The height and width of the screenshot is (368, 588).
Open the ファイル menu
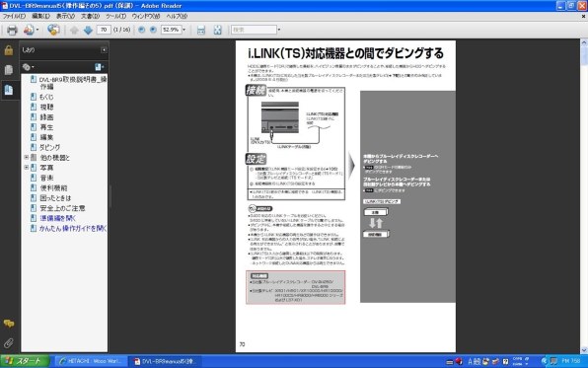14,16
